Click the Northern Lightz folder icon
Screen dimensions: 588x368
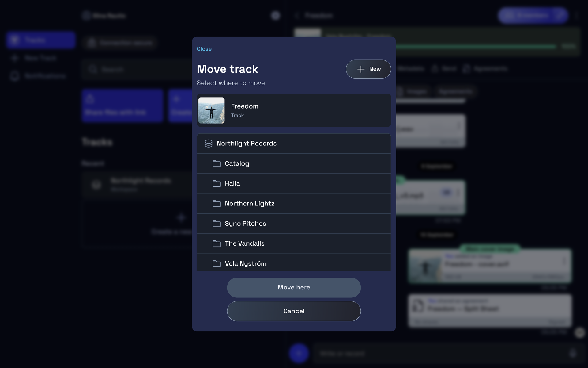(217, 204)
